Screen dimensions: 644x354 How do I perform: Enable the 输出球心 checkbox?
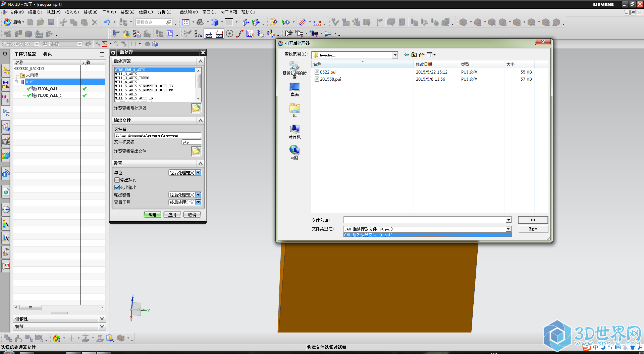(117, 180)
